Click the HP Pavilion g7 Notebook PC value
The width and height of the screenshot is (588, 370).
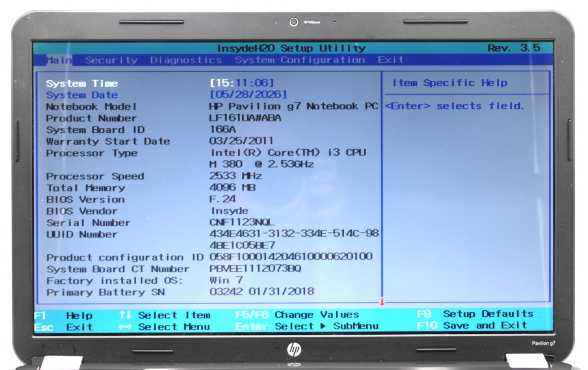tap(294, 106)
